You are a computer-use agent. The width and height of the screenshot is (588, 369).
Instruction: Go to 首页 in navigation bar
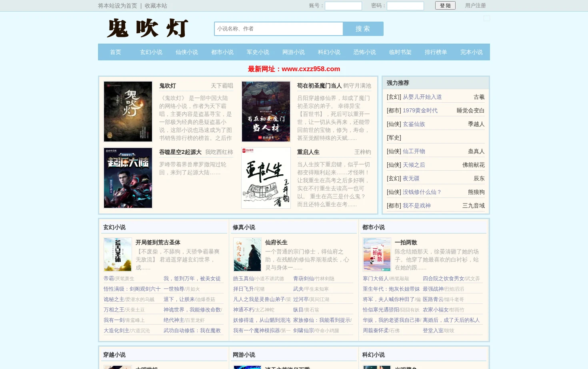pyautogui.click(x=116, y=52)
